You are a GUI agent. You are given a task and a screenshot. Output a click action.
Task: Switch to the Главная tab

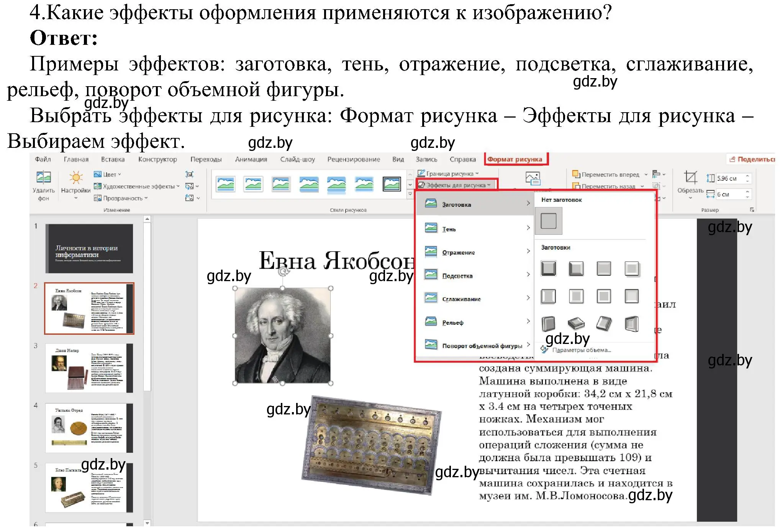(x=76, y=159)
